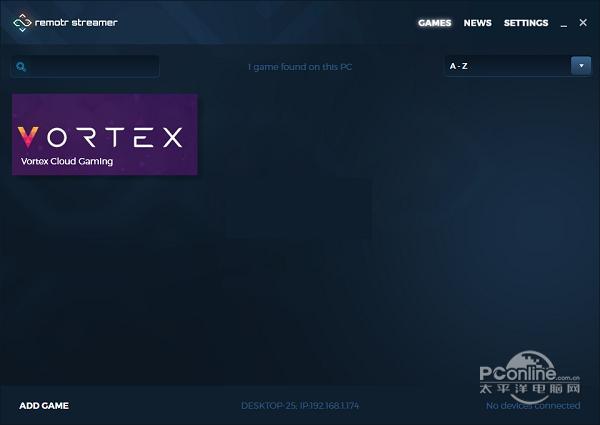Minimize the Remotr Streamer window
The height and width of the screenshot is (425, 600).
[x=564, y=26]
